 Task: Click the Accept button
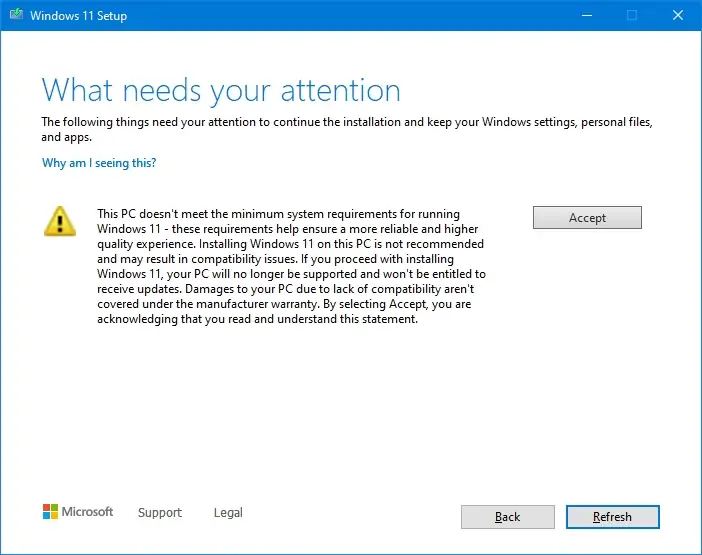click(x=587, y=218)
